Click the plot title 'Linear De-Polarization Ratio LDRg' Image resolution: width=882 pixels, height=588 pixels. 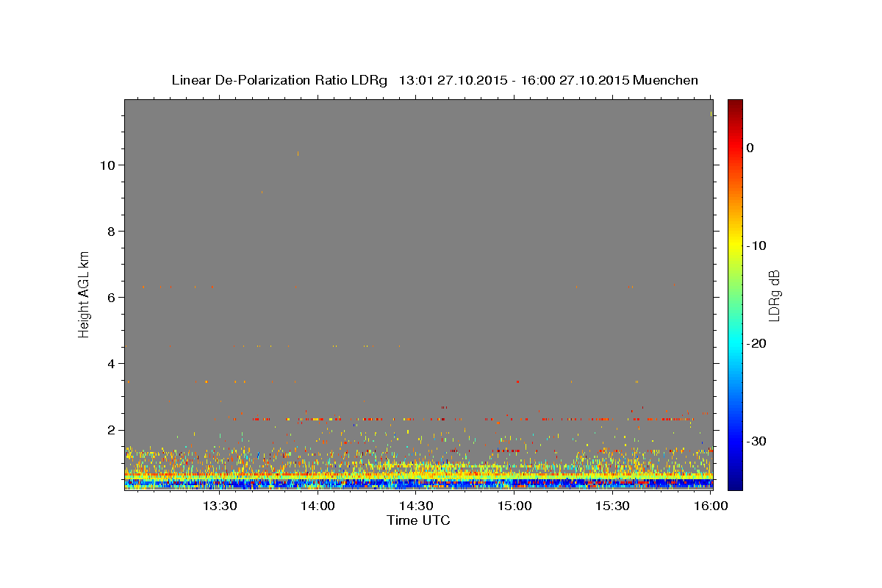point(279,80)
